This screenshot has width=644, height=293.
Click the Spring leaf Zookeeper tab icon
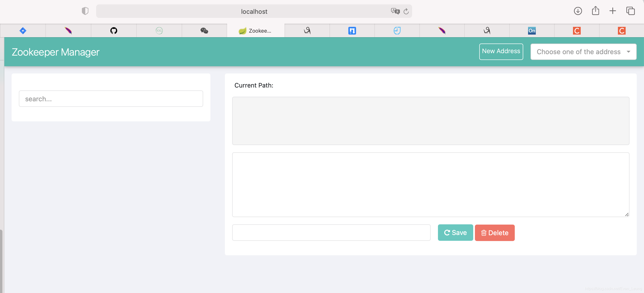tap(242, 30)
